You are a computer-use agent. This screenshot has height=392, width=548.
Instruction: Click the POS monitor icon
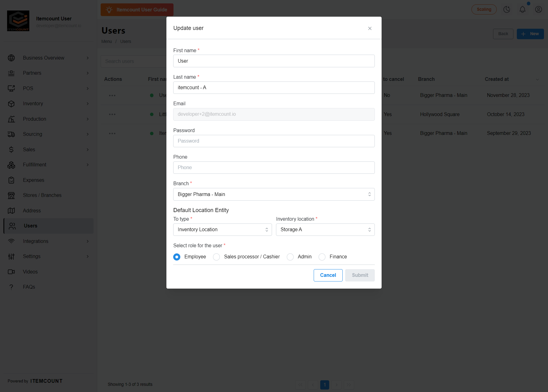[11, 89]
